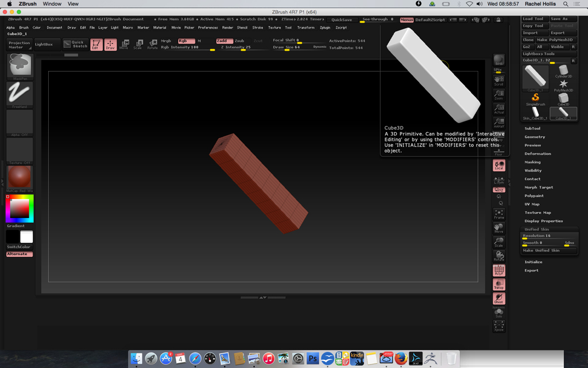Pick a color in the color picker square
Viewport: 588px width, 368px height.
tap(20, 208)
